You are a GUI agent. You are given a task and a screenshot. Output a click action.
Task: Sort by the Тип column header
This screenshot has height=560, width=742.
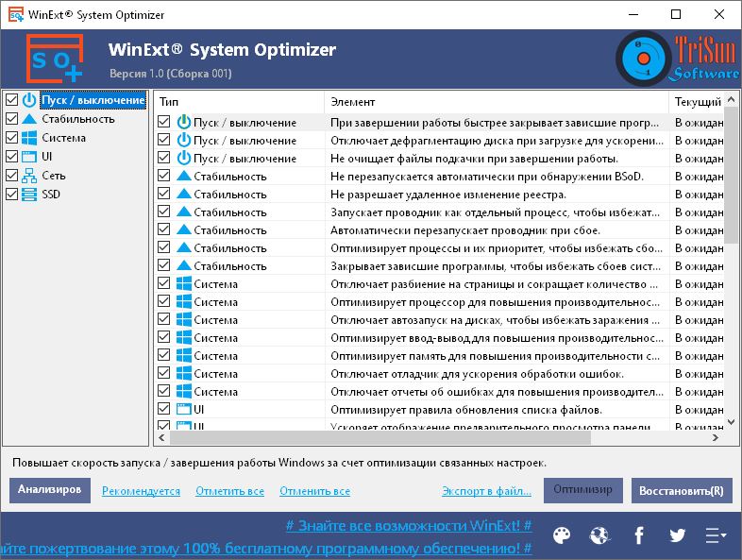[x=239, y=102]
